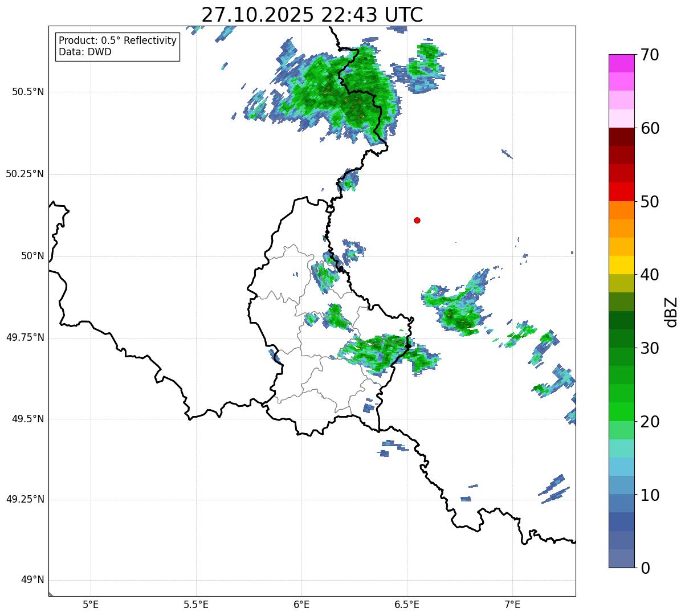This screenshot has height=616, width=685.
Task: Click the 5.5°E longitude label
Action: tap(196, 604)
